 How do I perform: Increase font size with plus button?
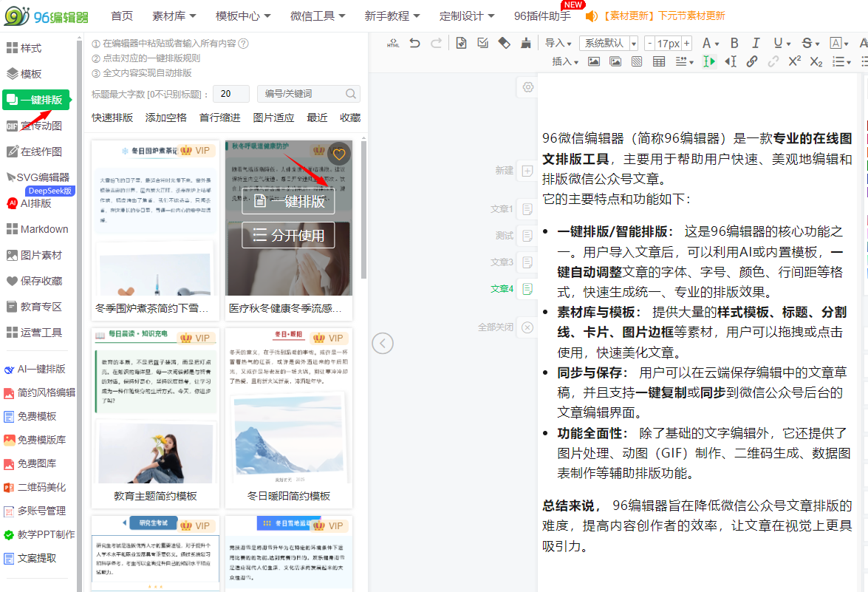click(x=686, y=44)
